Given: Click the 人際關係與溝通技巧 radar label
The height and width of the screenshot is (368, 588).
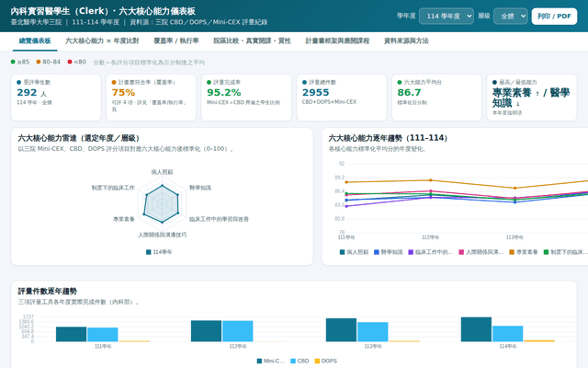Looking at the screenshot, I should (162, 235).
